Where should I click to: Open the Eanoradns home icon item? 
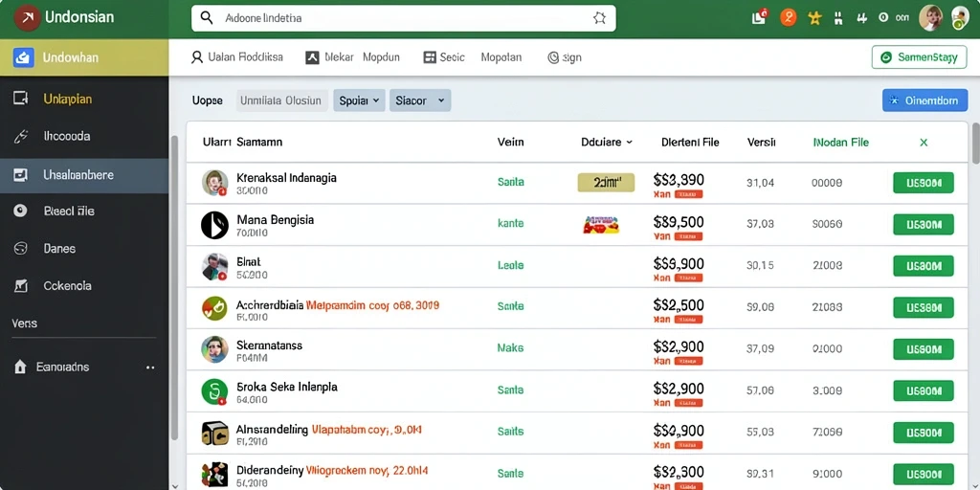coord(21,367)
